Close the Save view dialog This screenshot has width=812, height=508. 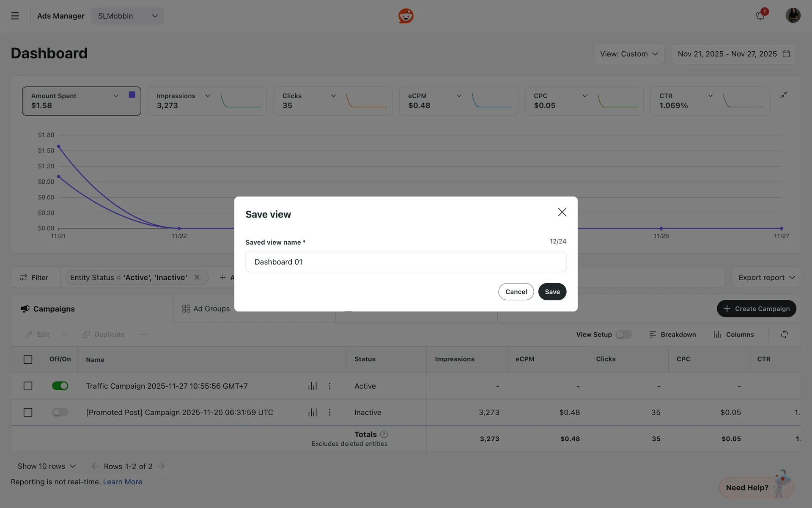(562, 212)
